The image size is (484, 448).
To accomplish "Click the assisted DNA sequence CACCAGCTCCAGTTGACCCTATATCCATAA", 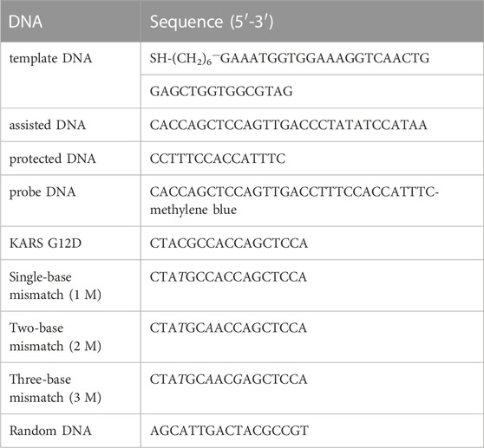I will 289,125.
